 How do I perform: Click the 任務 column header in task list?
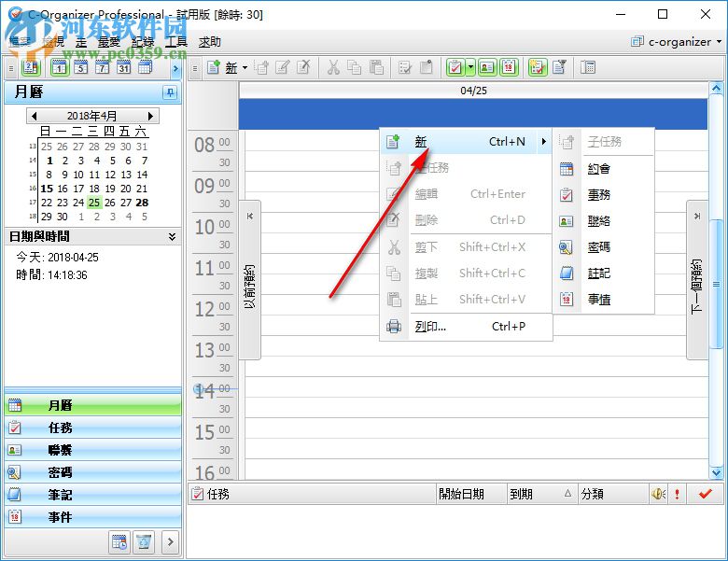[x=312, y=494]
